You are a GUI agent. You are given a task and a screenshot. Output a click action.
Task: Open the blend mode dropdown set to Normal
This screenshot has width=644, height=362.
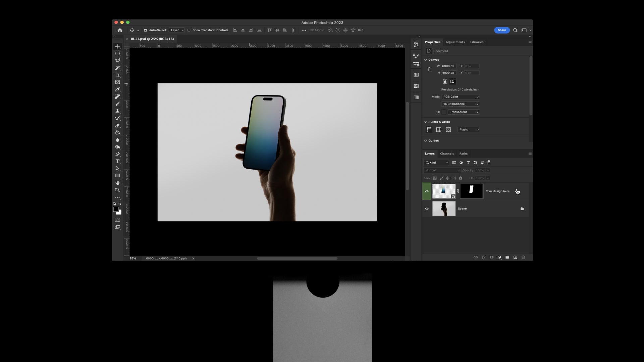click(x=442, y=170)
